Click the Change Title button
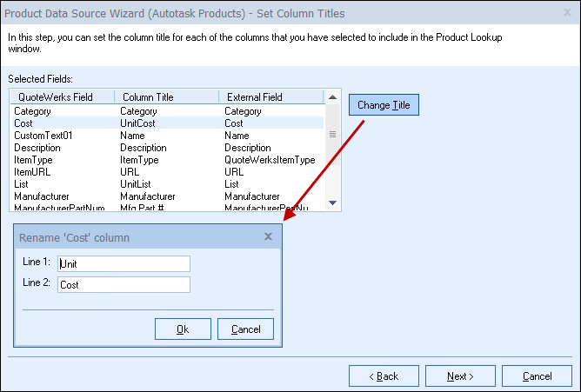Image resolution: width=581 pixels, height=392 pixels. (x=384, y=105)
